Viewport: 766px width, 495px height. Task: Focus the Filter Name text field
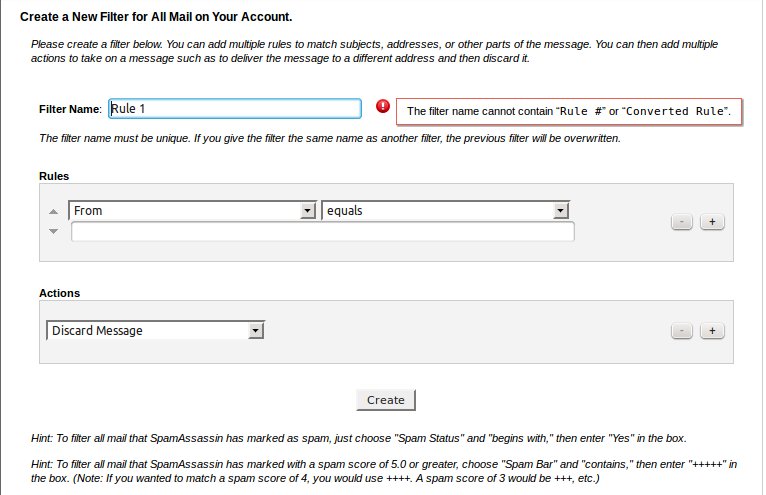coord(234,108)
